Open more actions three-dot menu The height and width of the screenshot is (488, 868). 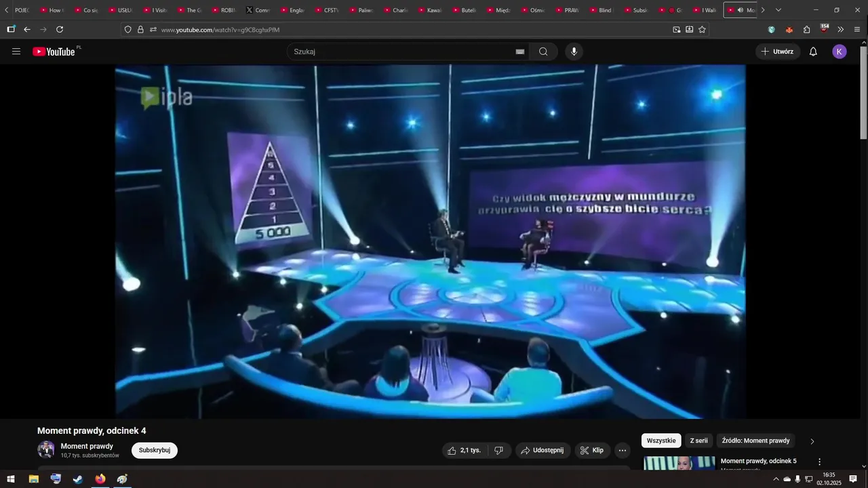[623, 450]
